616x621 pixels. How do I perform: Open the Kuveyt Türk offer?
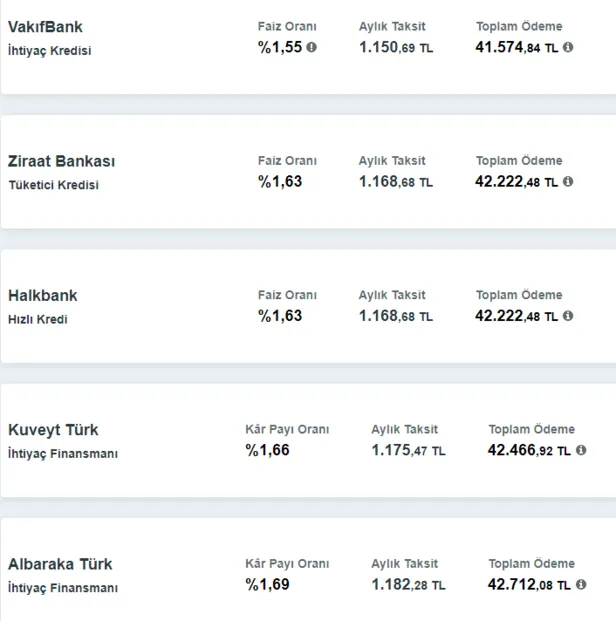click(53, 430)
